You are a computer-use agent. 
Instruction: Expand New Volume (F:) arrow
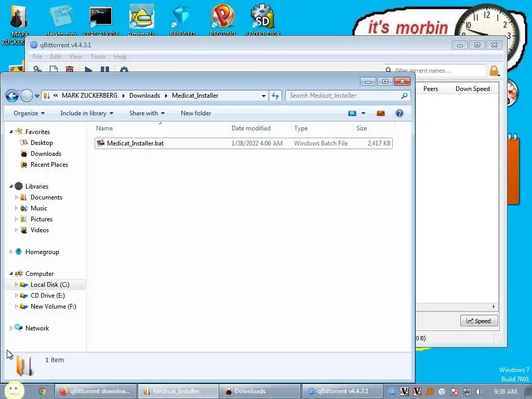[16, 307]
